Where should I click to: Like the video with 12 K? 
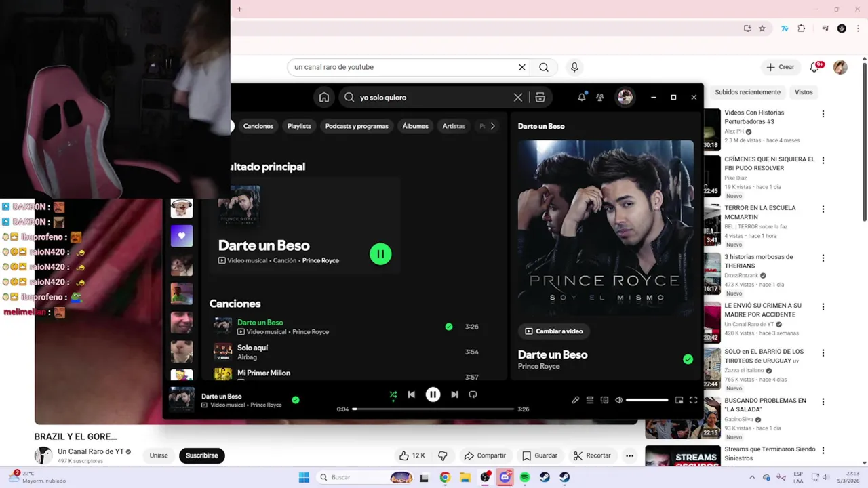[412, 455]
